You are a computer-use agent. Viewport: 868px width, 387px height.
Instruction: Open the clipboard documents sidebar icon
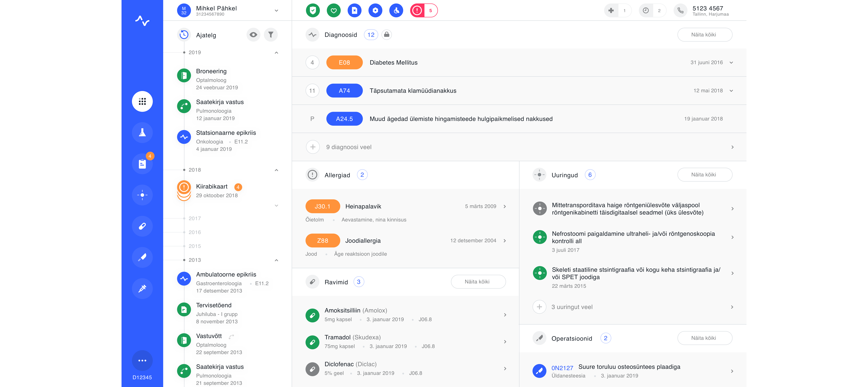(x=142, y=164)
